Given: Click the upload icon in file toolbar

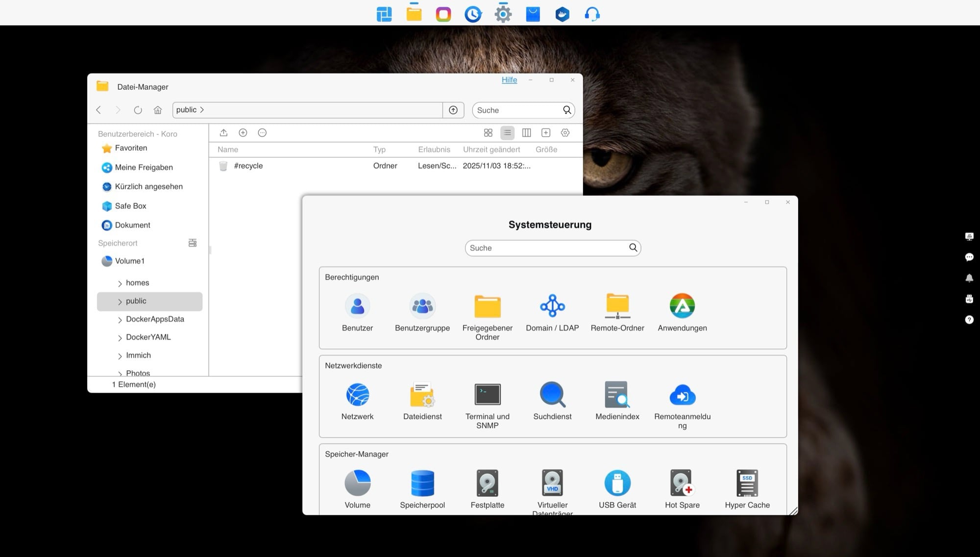Looking at the screenshot, I should point(223,133).
